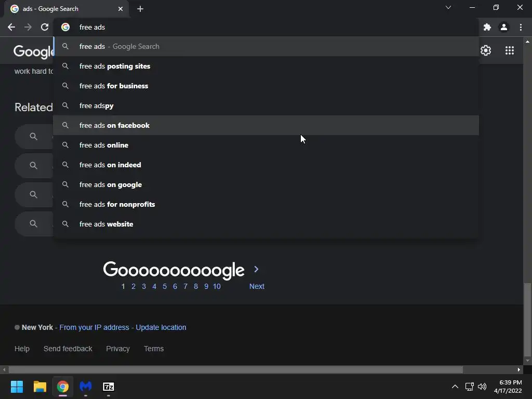Expand the tab search chevron in title bar
The height and width of the screenshot is (399, 532).
coord(448,7)
